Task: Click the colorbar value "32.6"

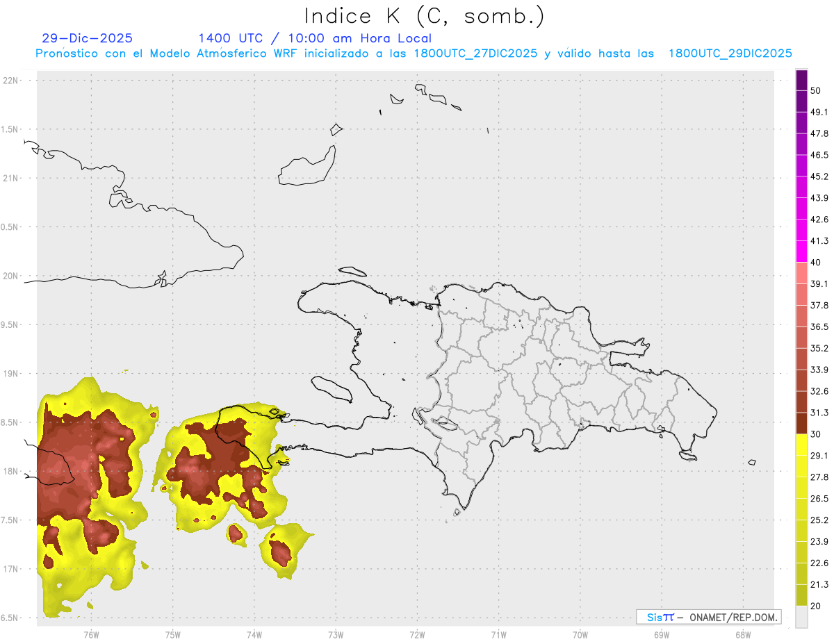Action: (819, 391)
